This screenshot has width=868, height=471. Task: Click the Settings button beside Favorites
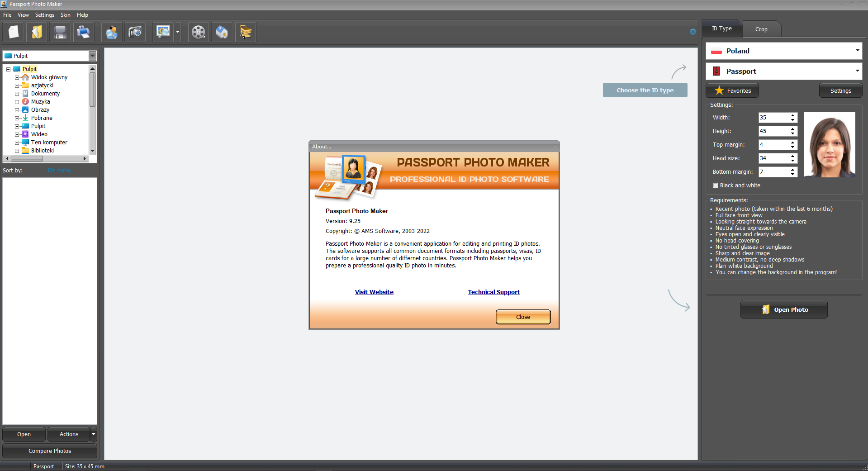pos(840,90)
